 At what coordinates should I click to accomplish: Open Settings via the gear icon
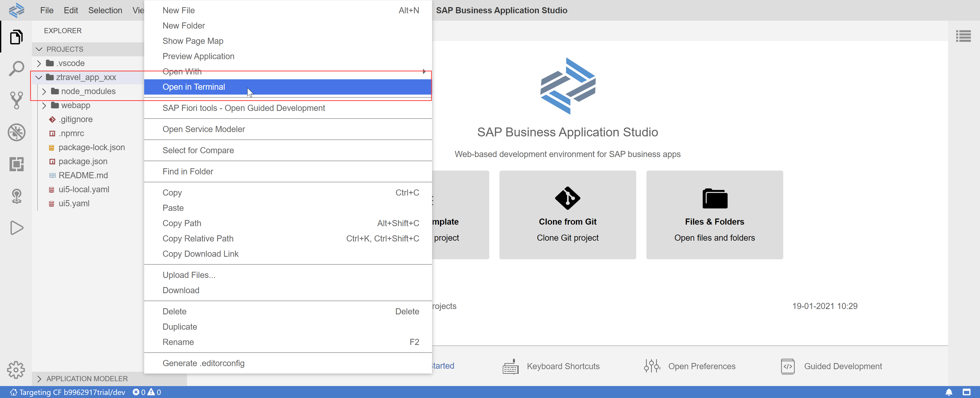16,369
